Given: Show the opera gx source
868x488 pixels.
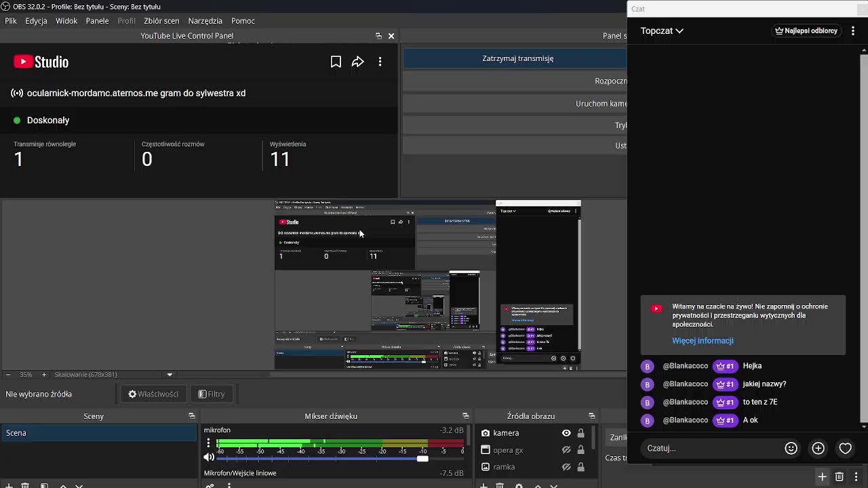Looking at the screenshot, I should [566, 450].
